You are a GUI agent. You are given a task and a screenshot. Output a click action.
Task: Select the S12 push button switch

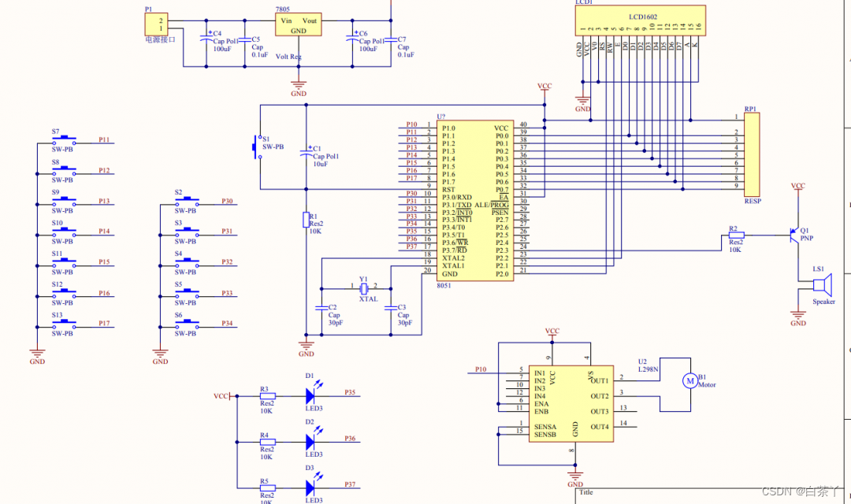64,294
